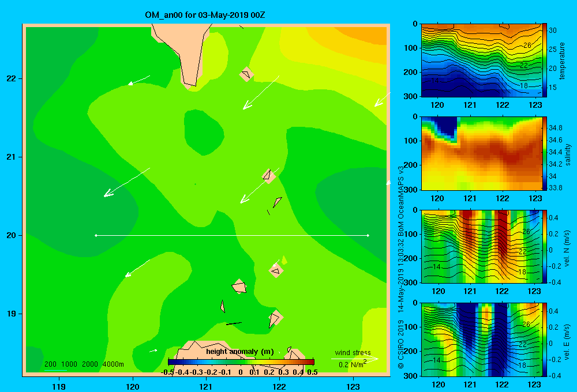The image size is (577, 392).
Task: Open the temperature depth section panel
Action: click(481, 61)
